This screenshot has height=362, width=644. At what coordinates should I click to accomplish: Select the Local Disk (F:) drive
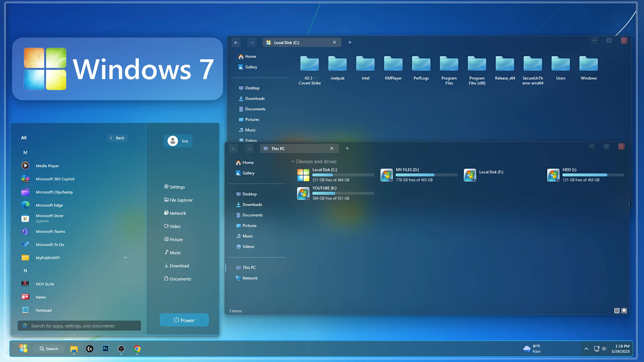pyautogui.click(x=484, y=175)
